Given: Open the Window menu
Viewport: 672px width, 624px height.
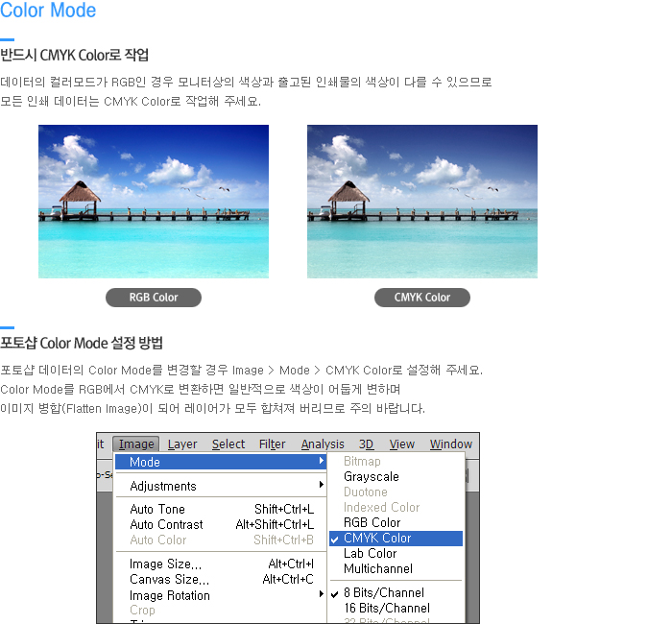Looking at the screenshot, I should click(450, 444).
